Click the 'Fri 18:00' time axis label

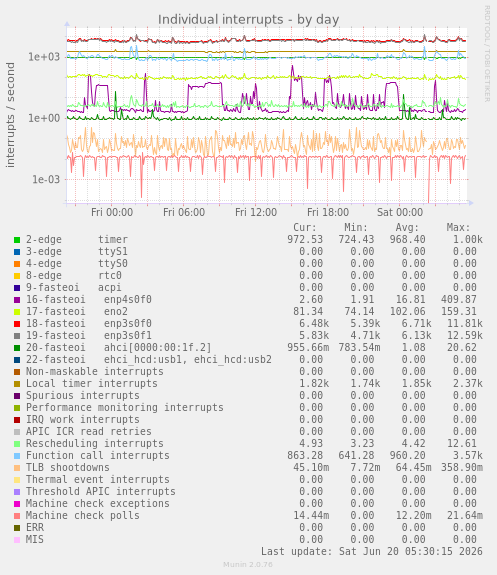[x=328, y=212]
